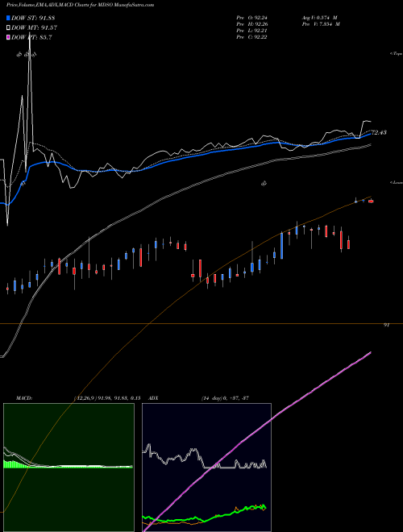Click the 'Pre H: 92.26' high value
Screen dimensions: 403x532
point(253,24)
